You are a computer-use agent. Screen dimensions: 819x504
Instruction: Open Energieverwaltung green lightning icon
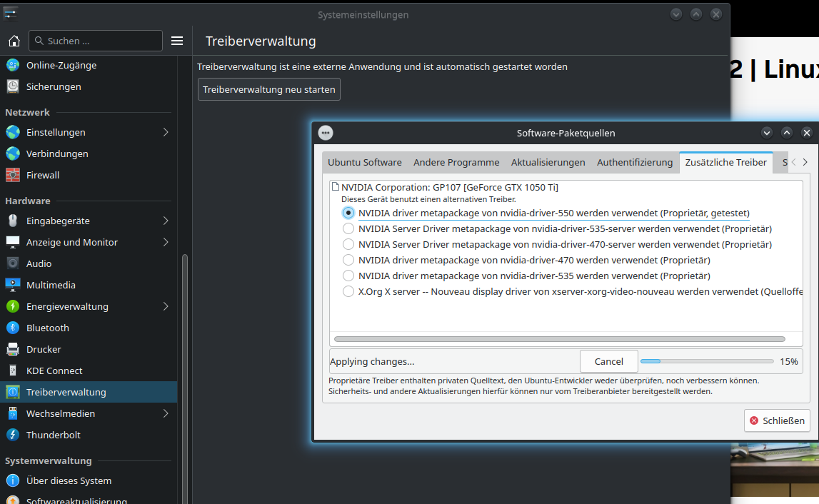[13, 306]
